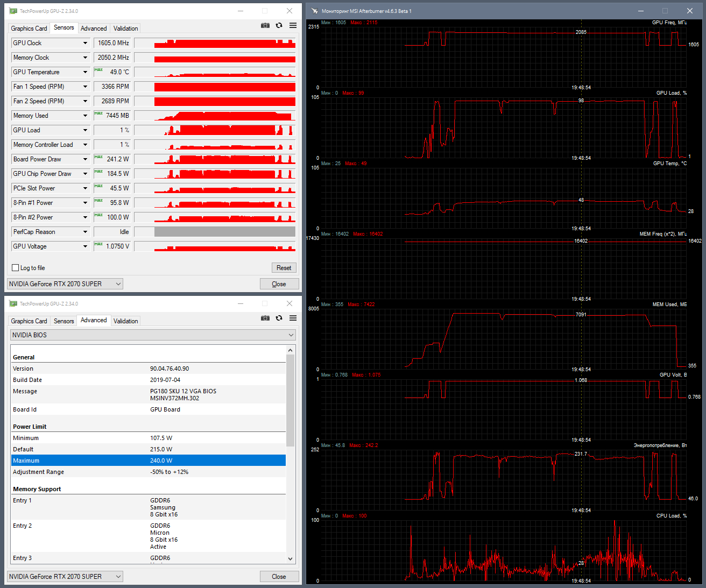The height and width of the screenshot is (588, 706).
Task: Click the Close button in the Sensors window
Action: pyautogui.click(x=279, y=284)
